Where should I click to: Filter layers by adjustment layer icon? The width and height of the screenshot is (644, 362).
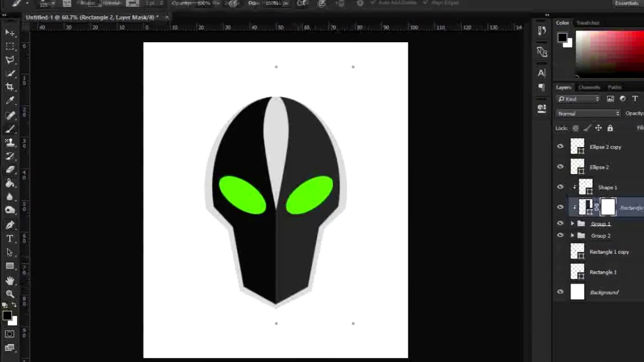[x=622, y=99]
